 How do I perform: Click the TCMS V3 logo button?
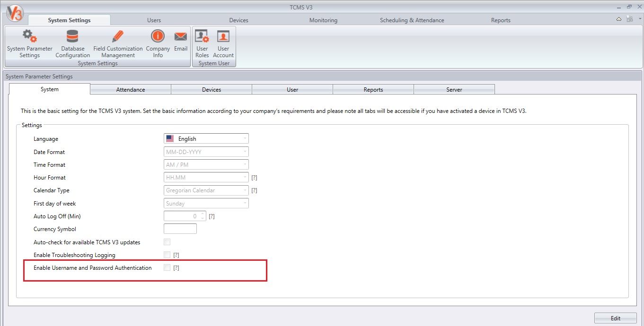15,13
